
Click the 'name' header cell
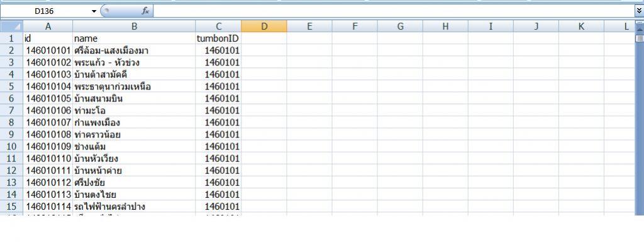135,38
